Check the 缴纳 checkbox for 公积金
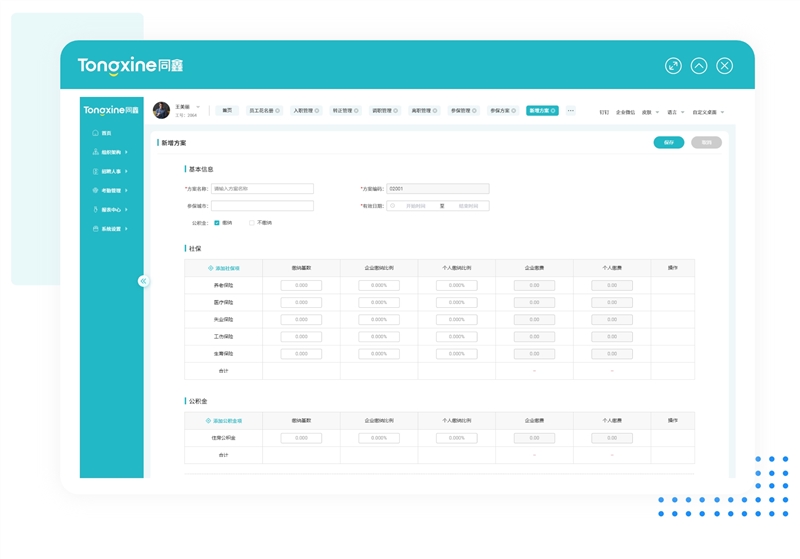The width and height of the screenshot is (800, 559). [217, 223]
